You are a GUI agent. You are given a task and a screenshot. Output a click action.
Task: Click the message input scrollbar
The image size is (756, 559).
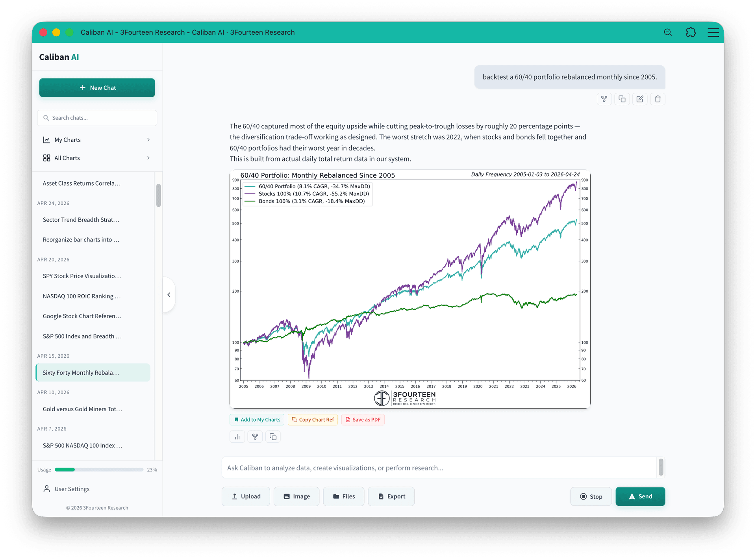coord(661,467)
